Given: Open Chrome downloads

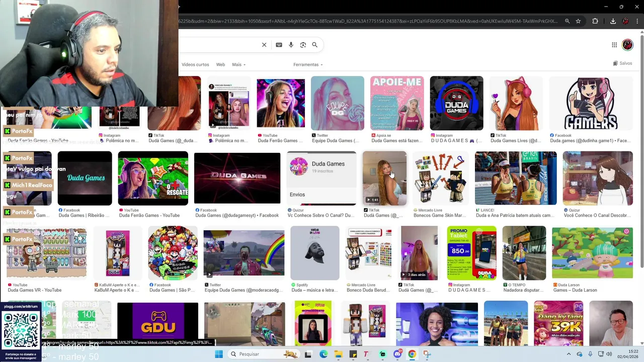Looking at the screenshot, I should (x=613, y=21).
